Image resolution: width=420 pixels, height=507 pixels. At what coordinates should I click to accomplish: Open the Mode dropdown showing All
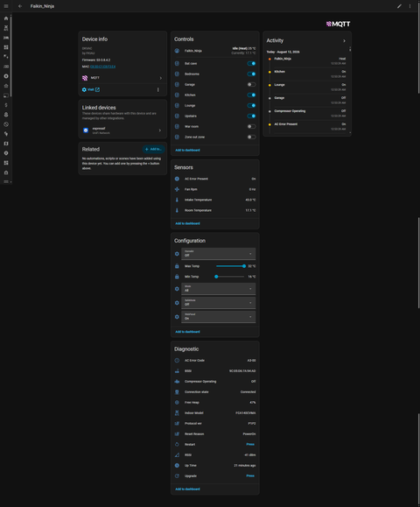[x=219, y=289]
